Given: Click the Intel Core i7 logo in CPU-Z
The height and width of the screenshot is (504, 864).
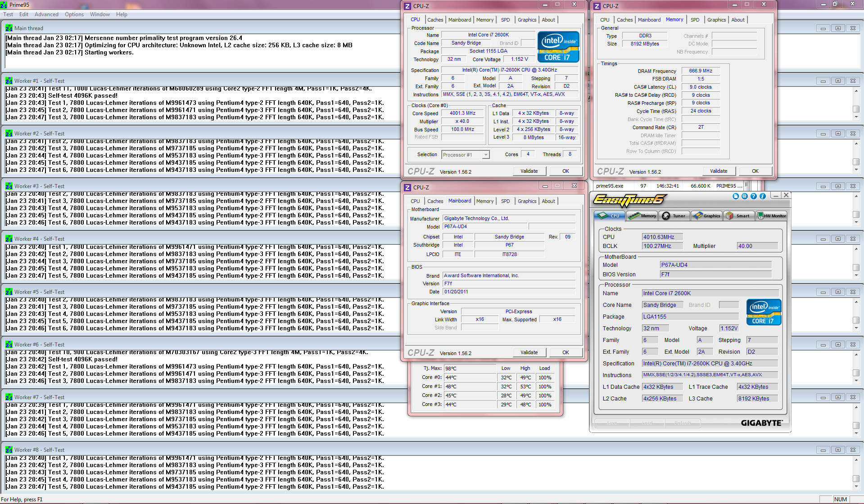Looking at the screenshot, I should point(558,47).
